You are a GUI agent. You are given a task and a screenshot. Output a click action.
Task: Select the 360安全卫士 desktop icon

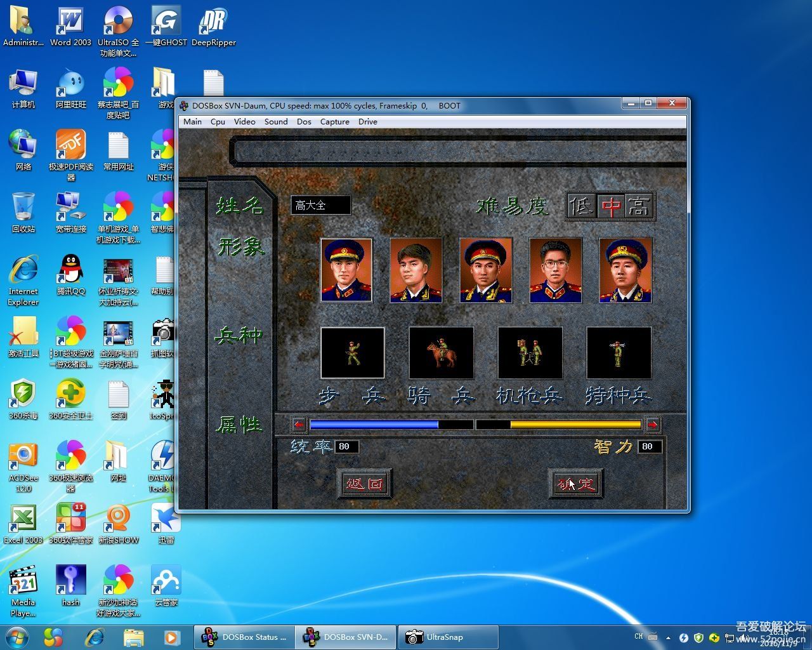[x=70, y=400]
